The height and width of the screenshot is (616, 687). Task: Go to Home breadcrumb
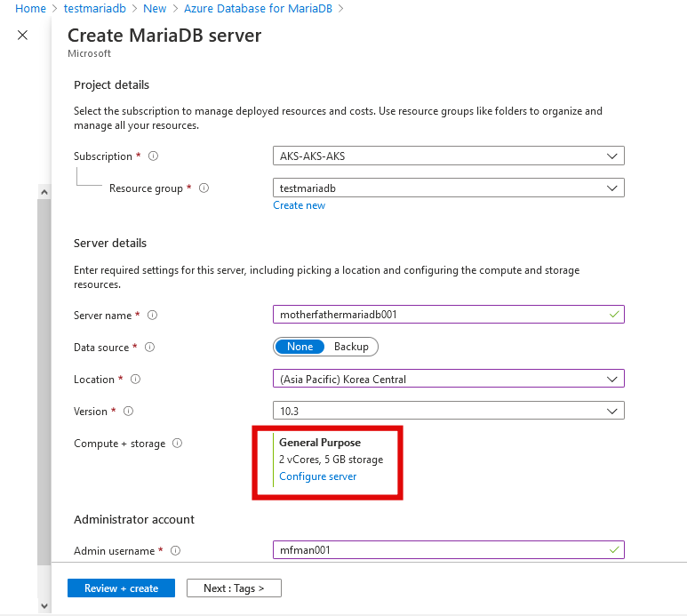coord(30,8)
